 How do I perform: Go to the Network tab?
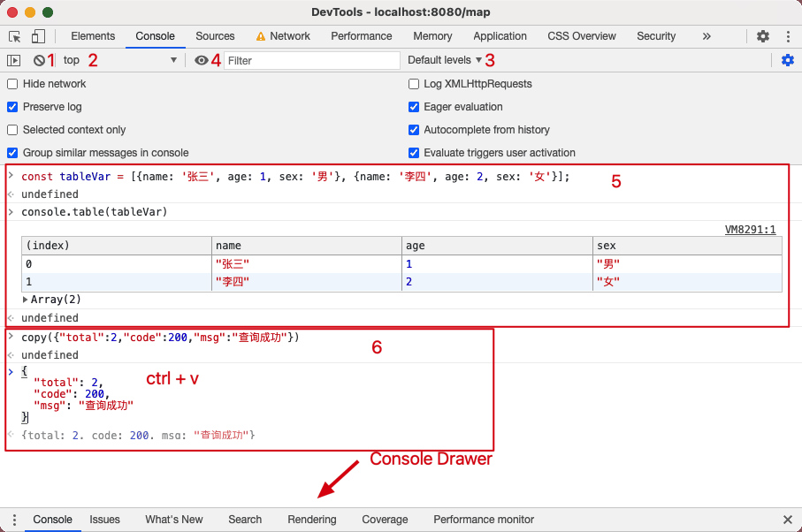289,36
